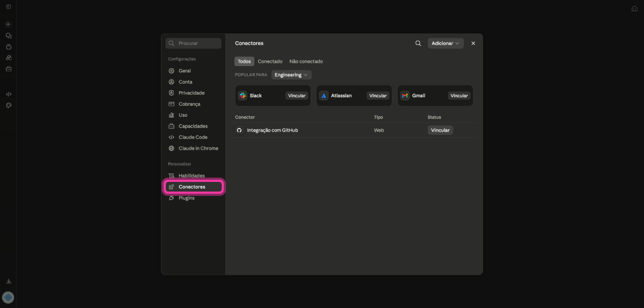Click the GitHub icon in connector list
Viewport: 644px width, 308px height.
click(x=239, y=130)
